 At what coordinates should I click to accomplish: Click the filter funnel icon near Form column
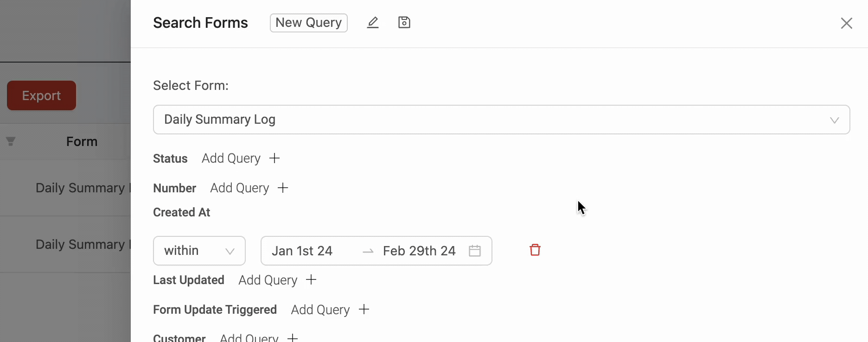tap(11, 141)
